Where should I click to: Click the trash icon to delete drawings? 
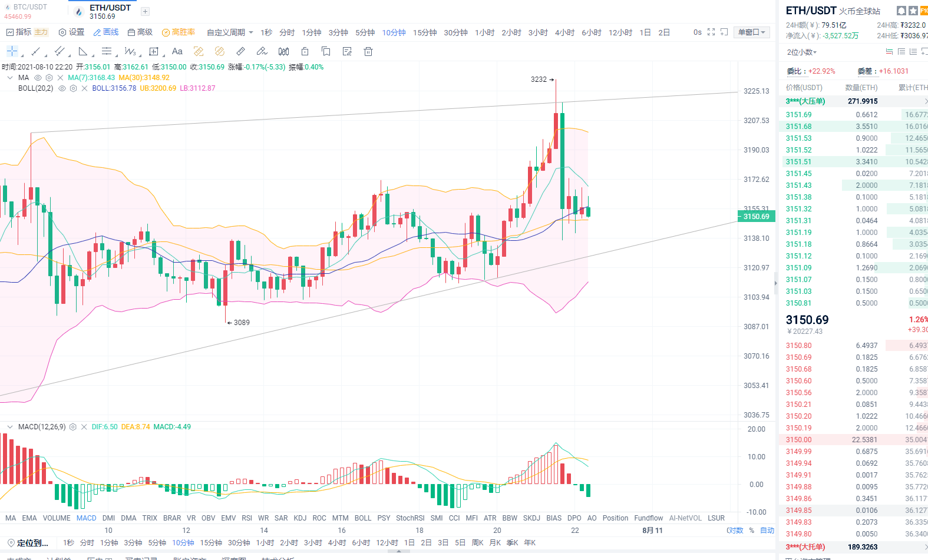pyautogui.click(x=368, y=51)
